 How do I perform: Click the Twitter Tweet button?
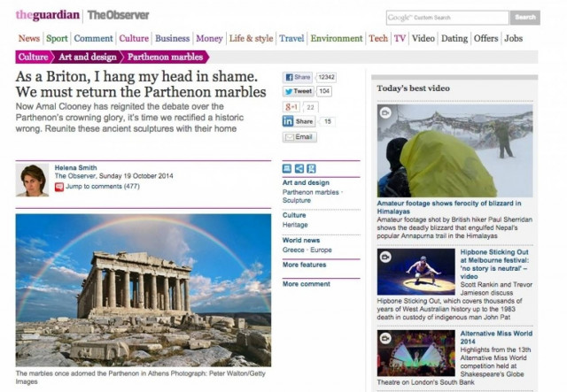click(299, 91)
